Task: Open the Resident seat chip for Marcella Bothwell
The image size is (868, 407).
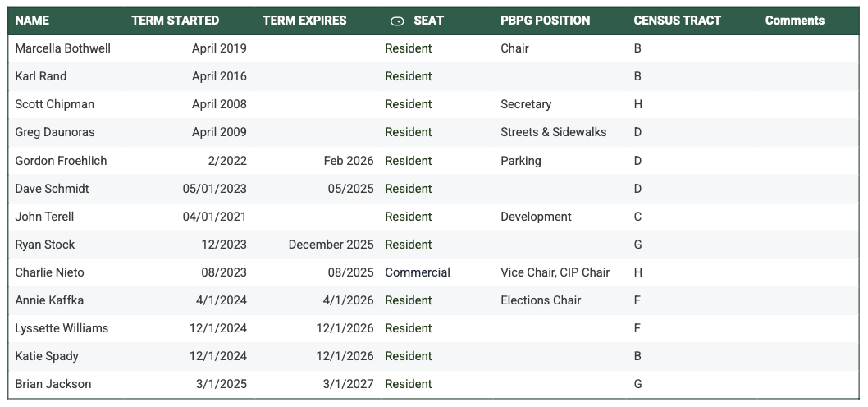Action: click(x=409, y=48)
